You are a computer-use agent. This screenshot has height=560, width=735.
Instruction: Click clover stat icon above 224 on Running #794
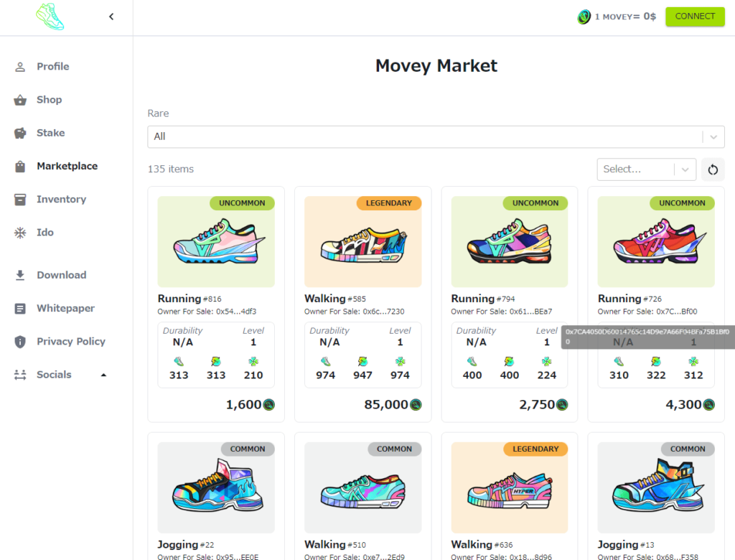pyautogui.click(x=546, y=362)
